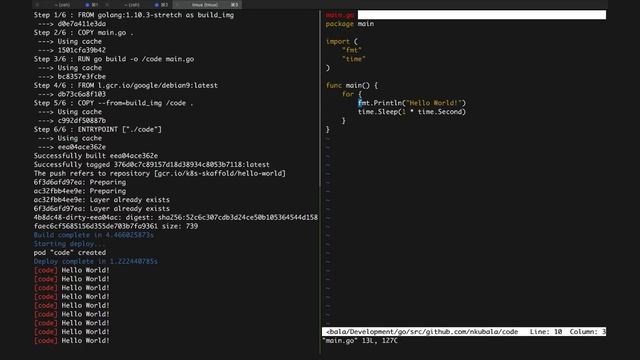The image size is (640, 360).
Task: Click 'Step 4/6 : FROM l.gcr.io/google/debian9:latest' line
Action: [126, 85]
